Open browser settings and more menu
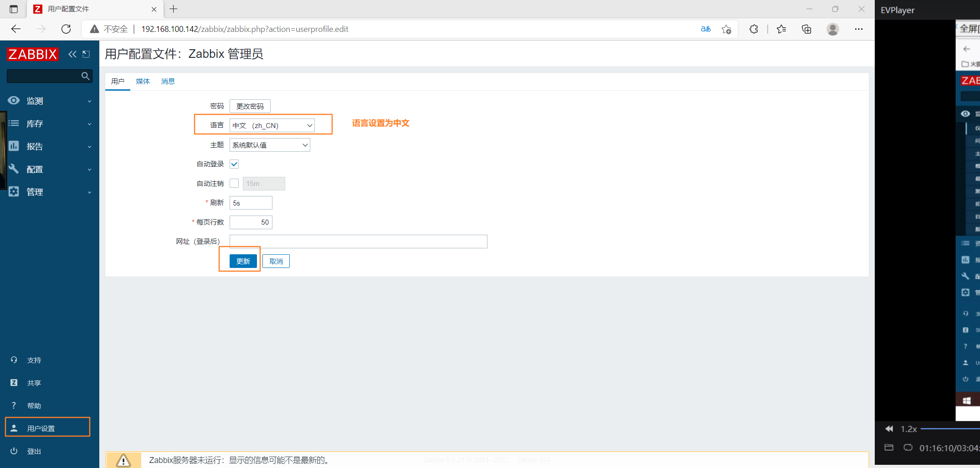 (859, 29)
